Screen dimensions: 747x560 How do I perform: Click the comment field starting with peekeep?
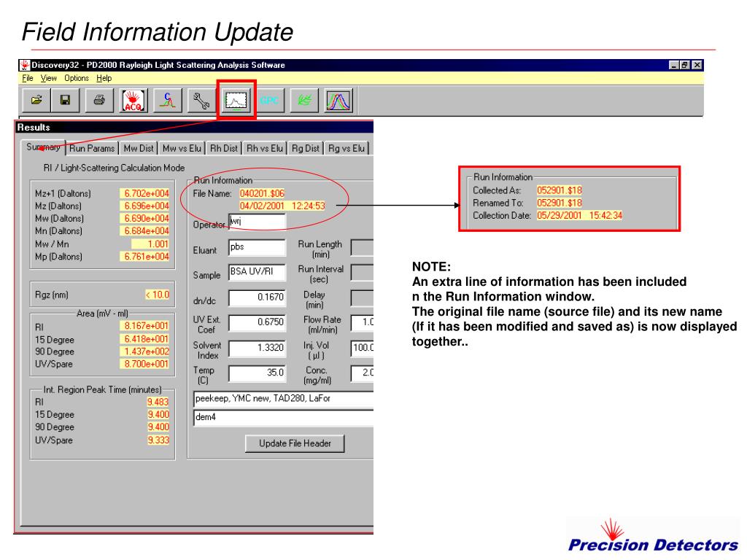(284, 399)
